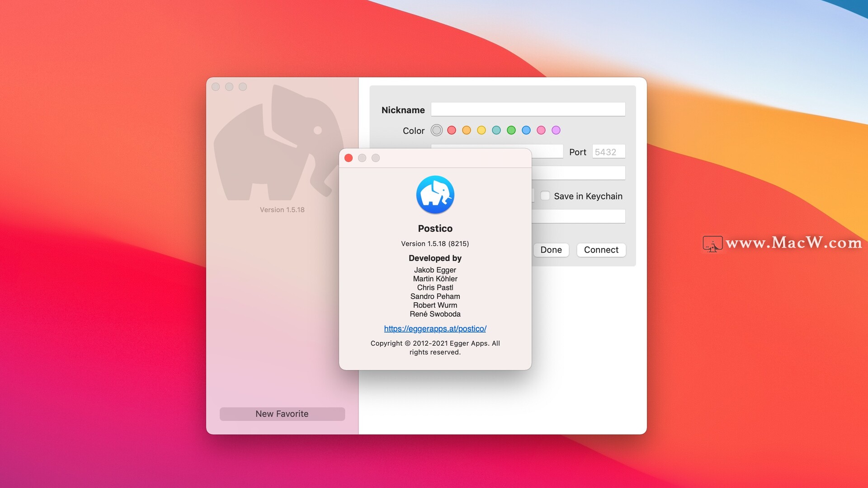This screenshot has height=488, width=868.
Task: Select the red color swatch
Action: click(x=452, y=131)
